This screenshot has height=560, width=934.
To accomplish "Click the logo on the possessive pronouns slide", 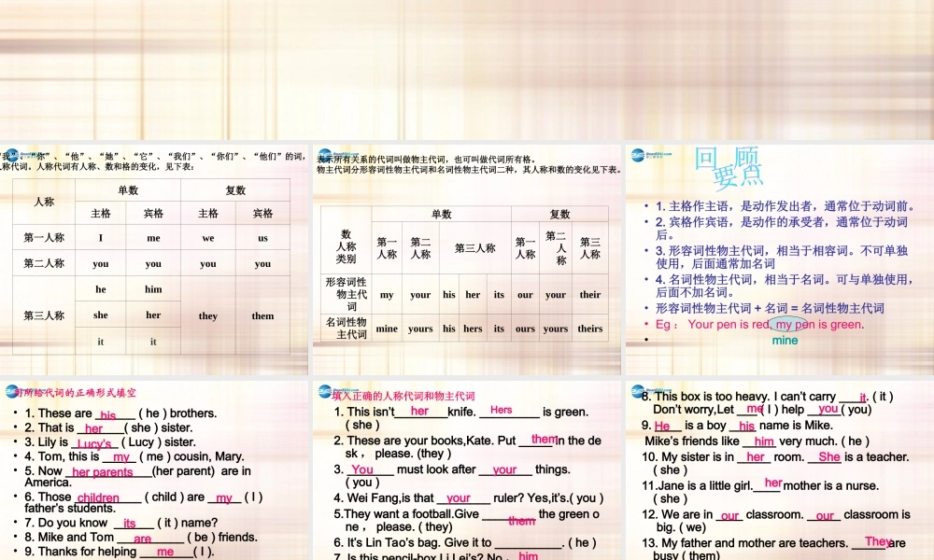I will point(325,157).
